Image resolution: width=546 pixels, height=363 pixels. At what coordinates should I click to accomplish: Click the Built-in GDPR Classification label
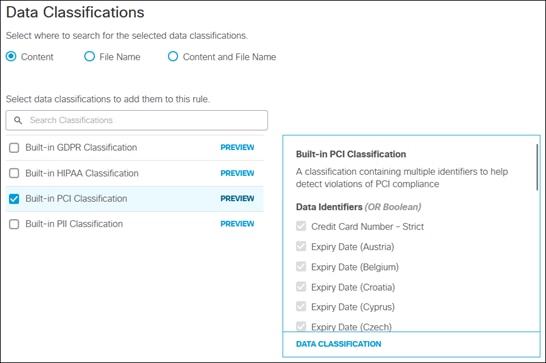[x=81, y=148]
